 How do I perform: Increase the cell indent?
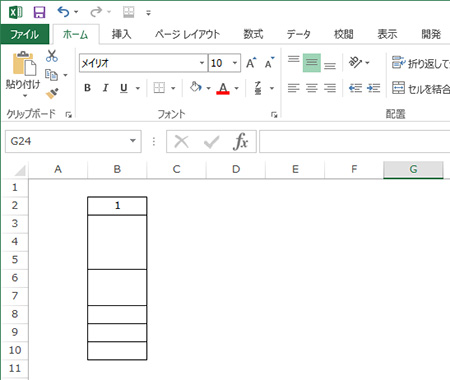tap(373, 88)
